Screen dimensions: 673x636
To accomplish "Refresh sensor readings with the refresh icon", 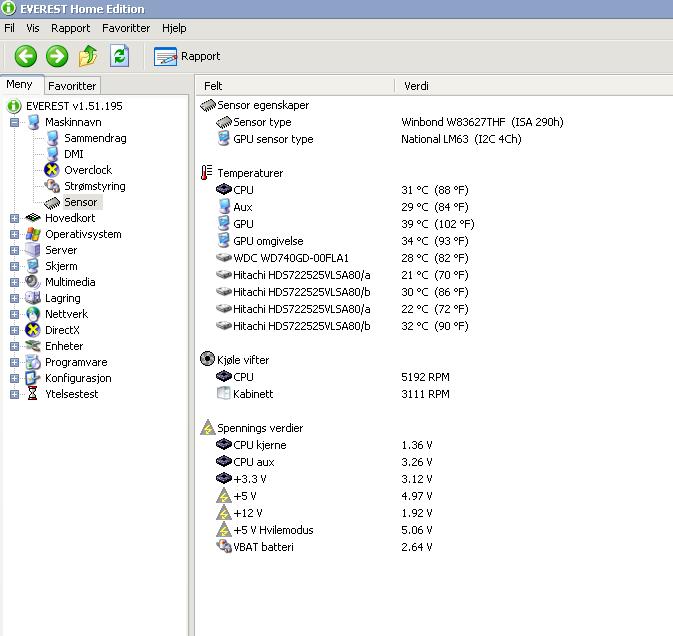I will coord(119,56).
